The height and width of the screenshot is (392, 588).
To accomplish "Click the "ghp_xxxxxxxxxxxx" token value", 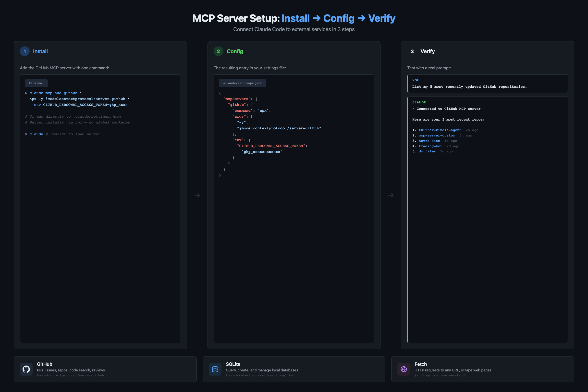I will pos(262,152).
